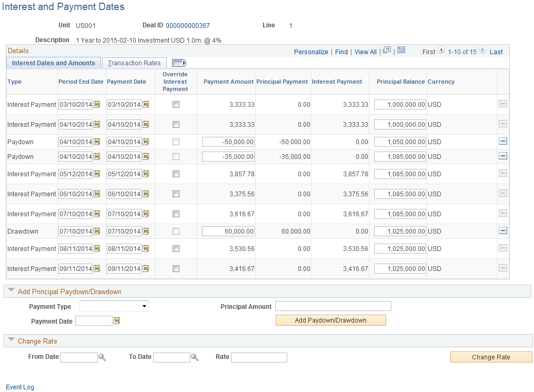Open the Details grid in a popup window
The image size is (534, 392).
pos(386,51)
